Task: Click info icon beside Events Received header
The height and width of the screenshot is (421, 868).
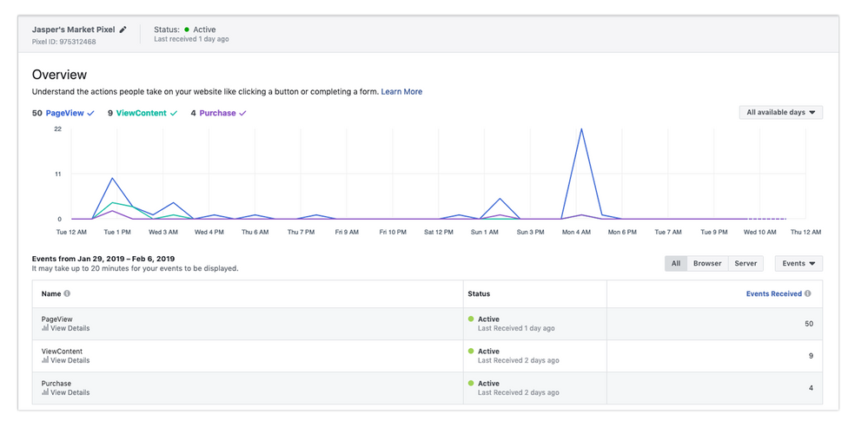Action: tap(808, 293)
